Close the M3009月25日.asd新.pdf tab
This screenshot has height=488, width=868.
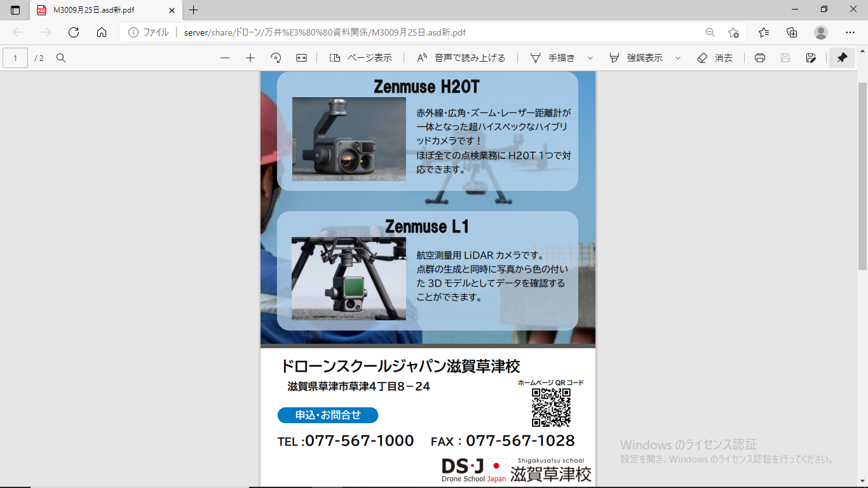172,10
